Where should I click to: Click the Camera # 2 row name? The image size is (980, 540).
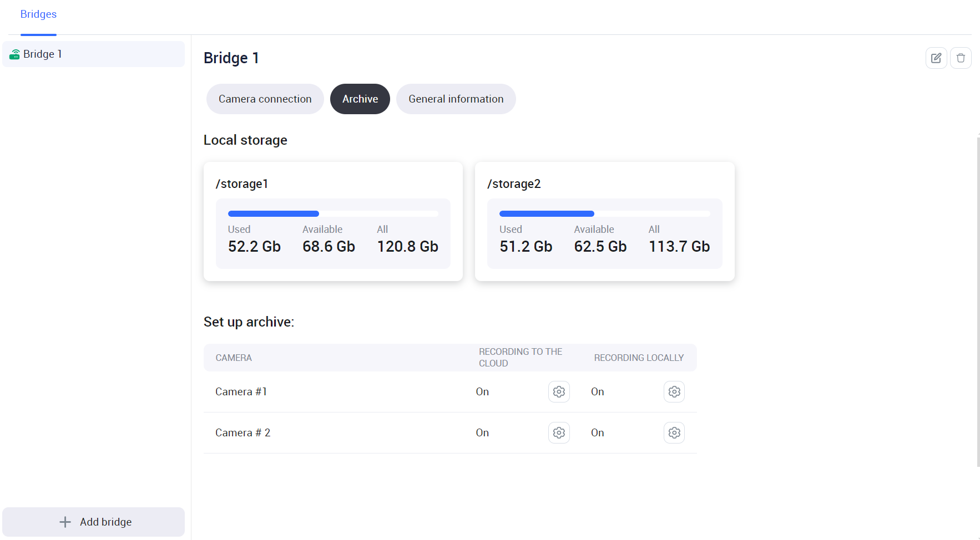coord(243,433)
